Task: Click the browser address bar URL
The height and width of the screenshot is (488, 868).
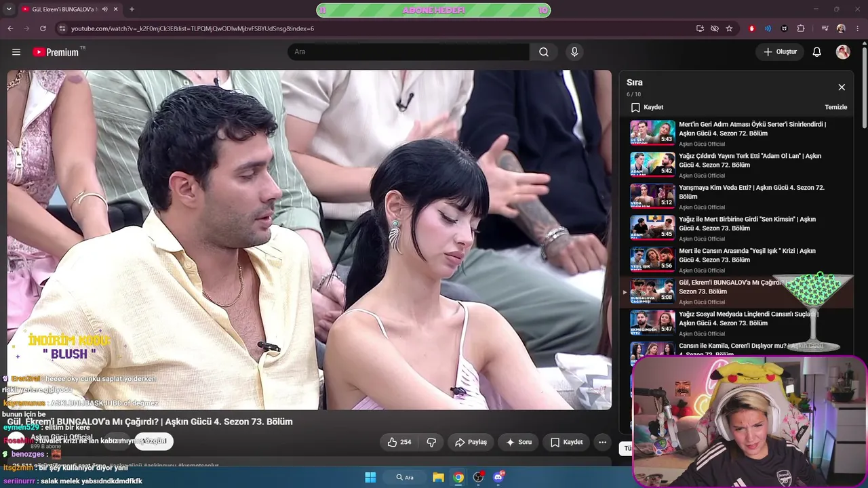Action: coord(193,28)
